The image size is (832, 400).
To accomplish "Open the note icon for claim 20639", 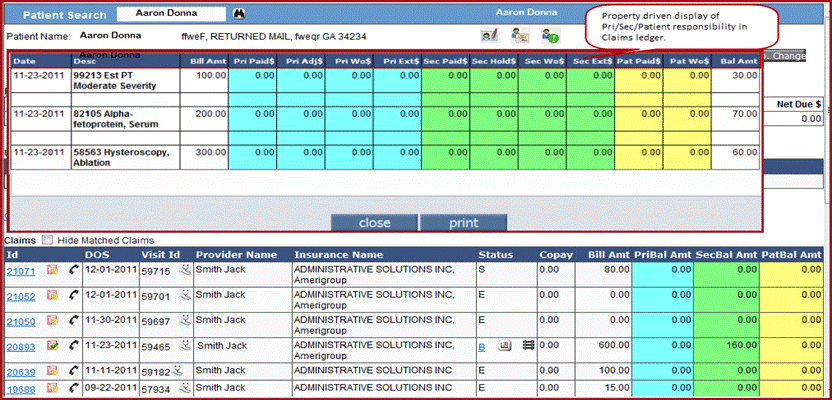I will tap(52, 370).
